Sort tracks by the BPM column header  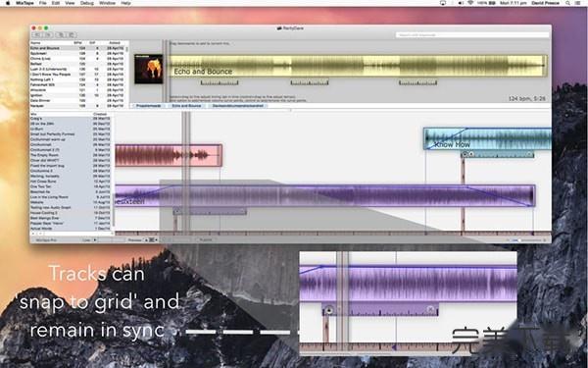point(78,43)
